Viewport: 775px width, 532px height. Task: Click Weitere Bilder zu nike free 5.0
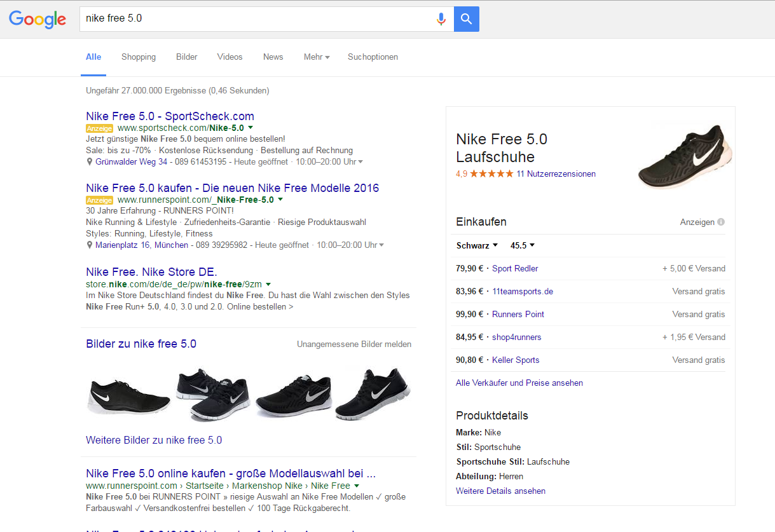(154, 440)
